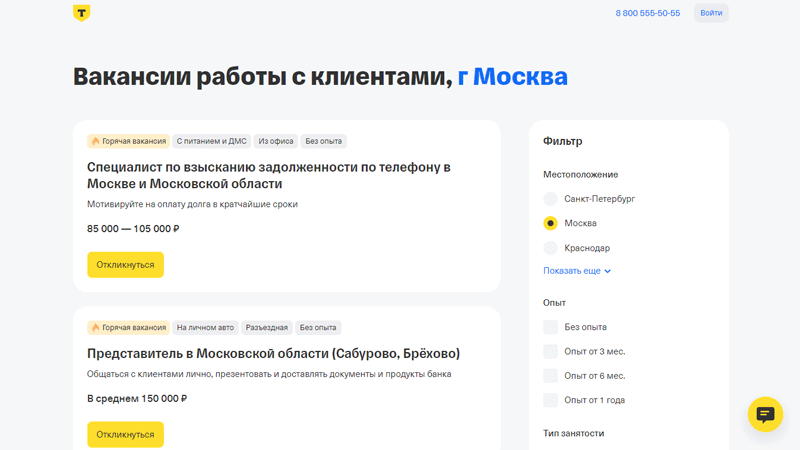Click the Войти button
Viewport: 800px width, 450px height.
[711, 13]
